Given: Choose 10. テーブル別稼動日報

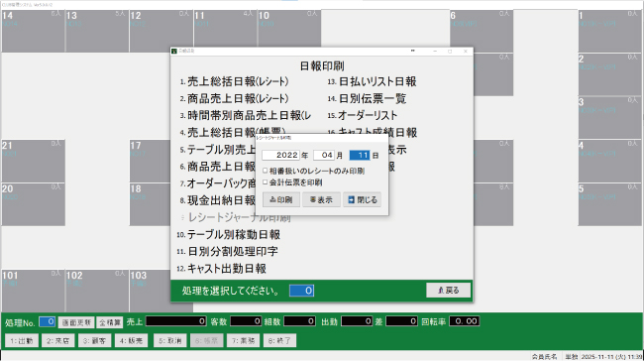Looking at the screenshot, I should (x=228, y=235).
